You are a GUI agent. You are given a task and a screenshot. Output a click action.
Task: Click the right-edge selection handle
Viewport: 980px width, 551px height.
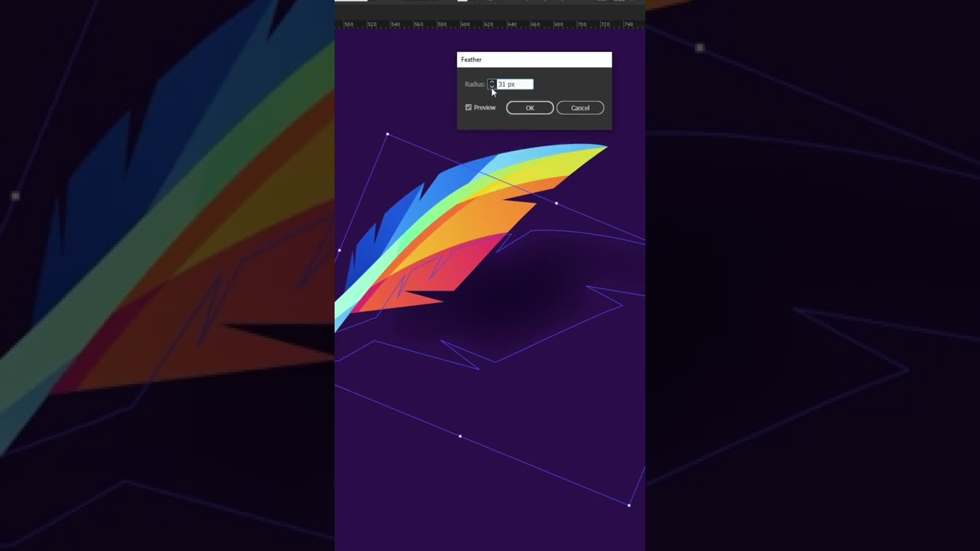[557, 203]
